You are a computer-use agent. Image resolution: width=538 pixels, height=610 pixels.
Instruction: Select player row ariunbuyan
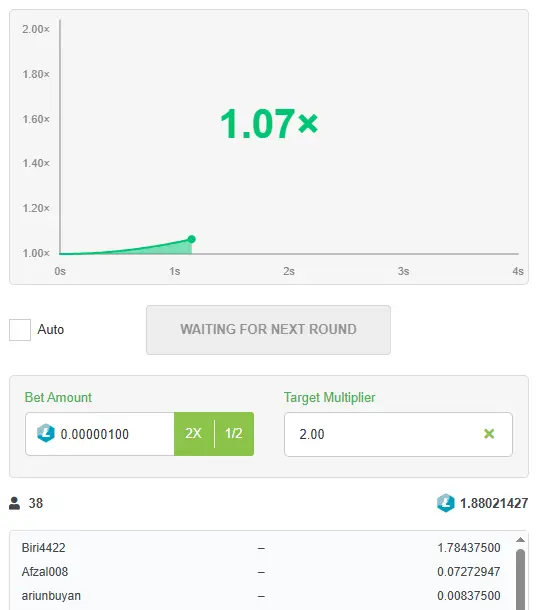click(261, 596)
